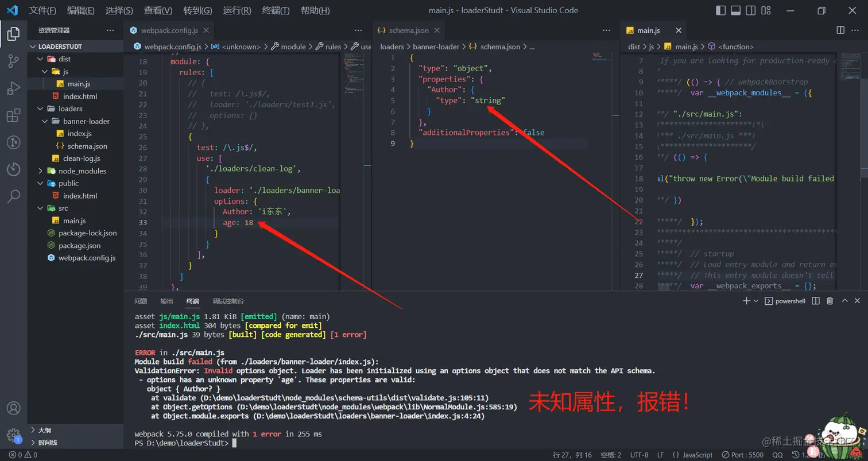Open the Search view magnifier icon
This screenshot has width=868, height=461.
click(13, 196)
